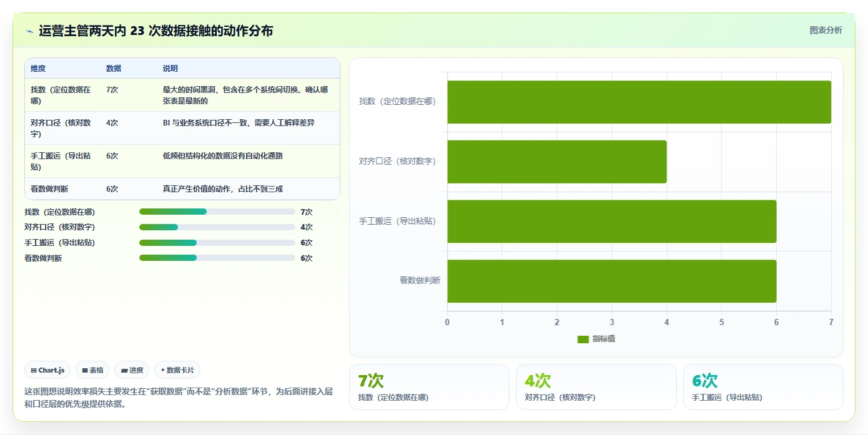Click the 对齐口径（核对数字）chart axis label
Screen dimensions: 868x435
click(x=397, y=161)
